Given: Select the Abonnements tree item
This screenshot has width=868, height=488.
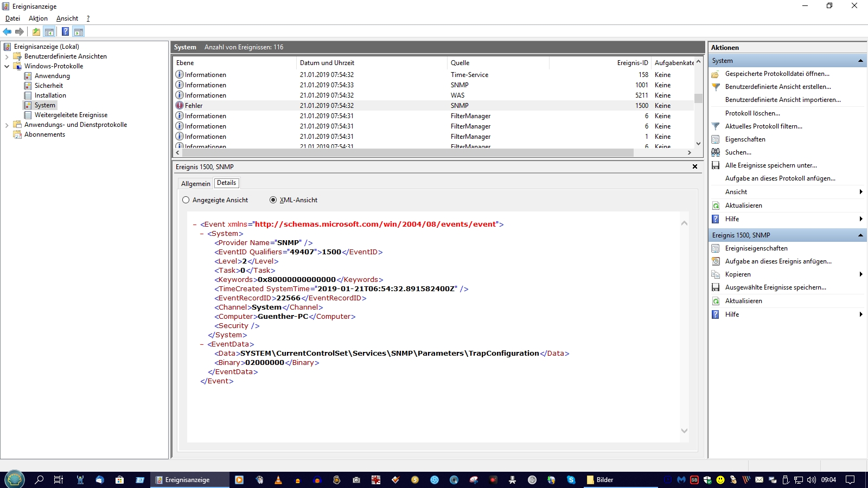Looking at the screenshot, I should [44, 134].
